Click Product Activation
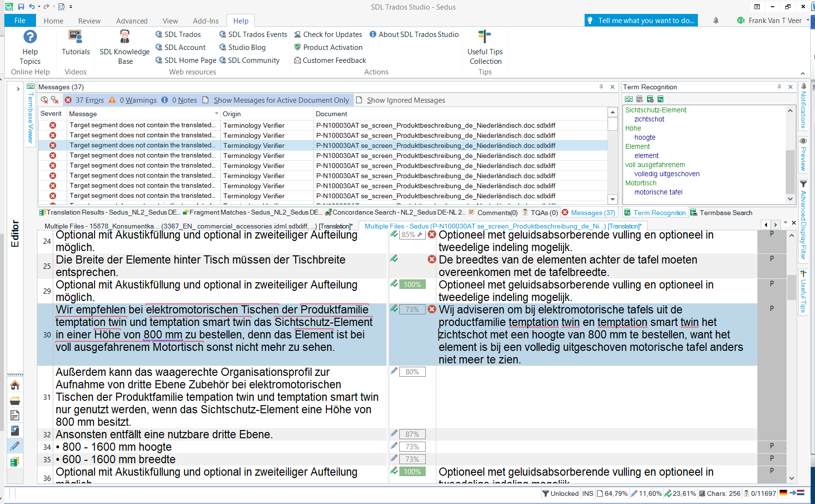Viewport: 815px width, 504px height. [328, 47]
